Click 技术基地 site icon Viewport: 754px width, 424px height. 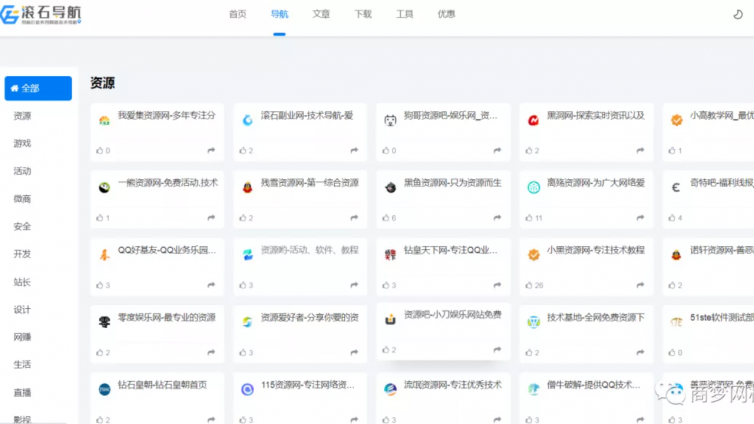(x=533, y=322)
